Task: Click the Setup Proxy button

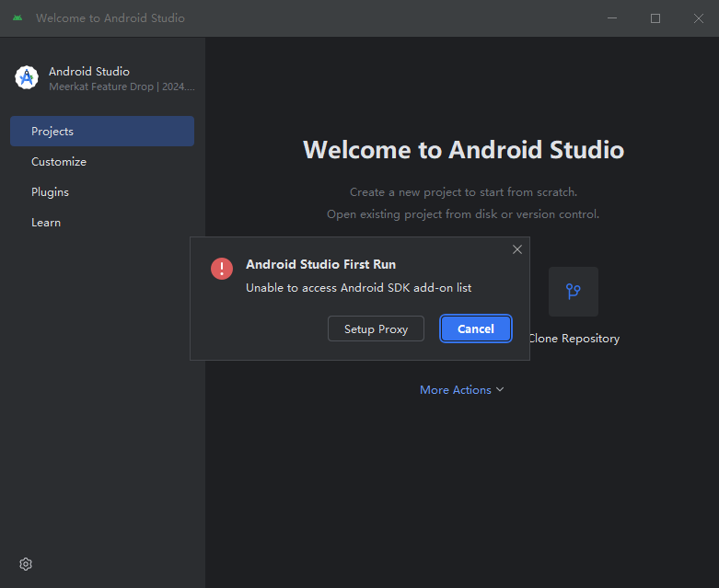Action: (x=376, y=329)
